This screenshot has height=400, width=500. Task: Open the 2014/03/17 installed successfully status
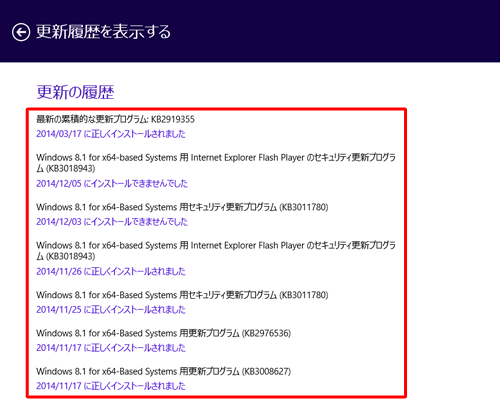(x=111, y=134)
